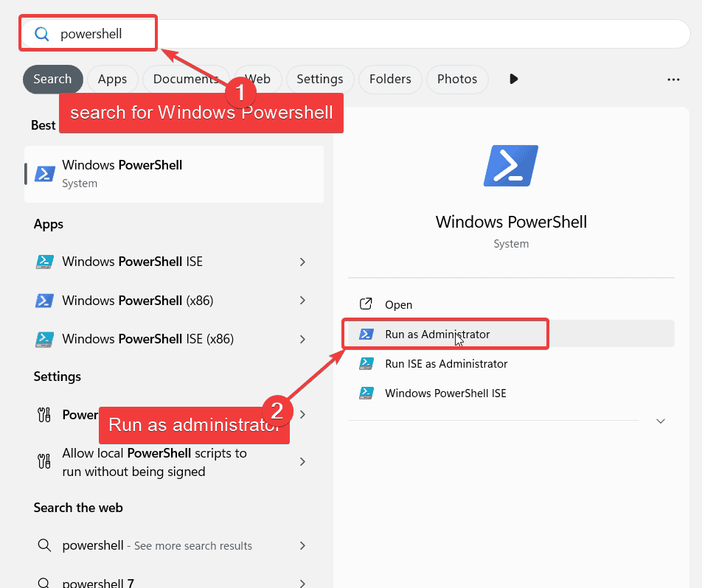Image resolution: width=702 pixels, height=588 pixels.
Task: Expand more actions with the down chevron
Action: click(661, 421)
